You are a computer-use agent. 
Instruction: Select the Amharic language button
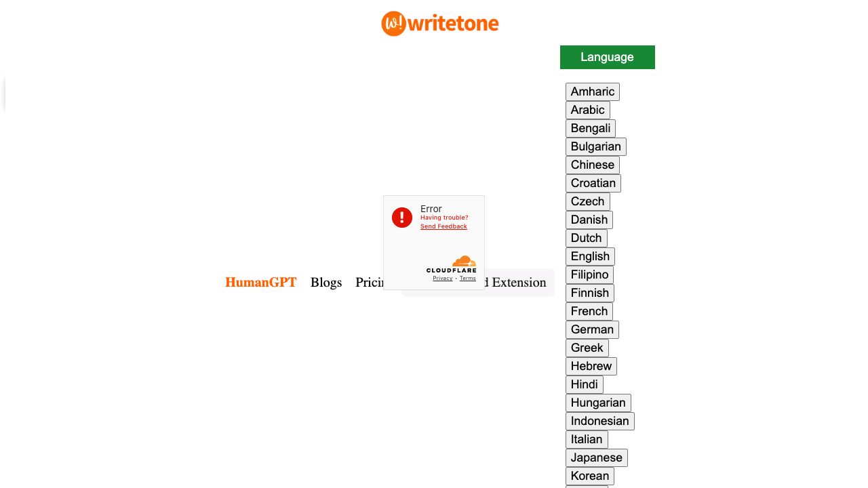tap(593, 91)
